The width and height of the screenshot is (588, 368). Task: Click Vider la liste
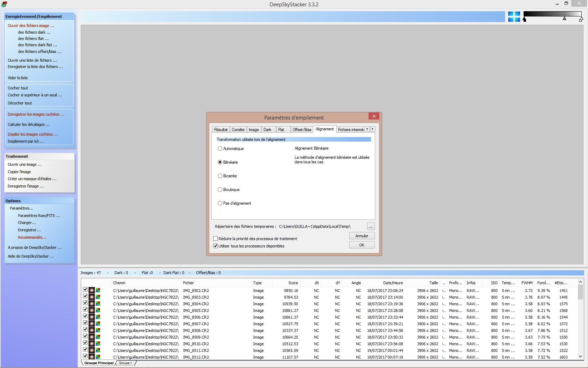[x=17, y=78]
